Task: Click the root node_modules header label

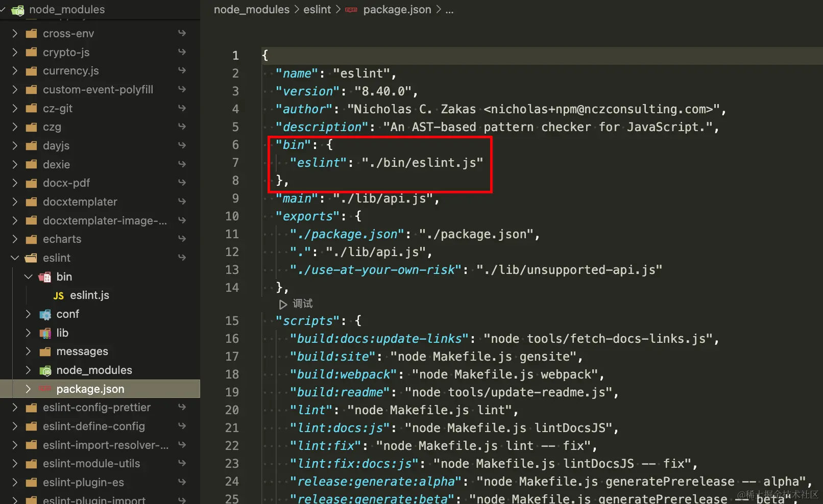Action: click(67, 10)
